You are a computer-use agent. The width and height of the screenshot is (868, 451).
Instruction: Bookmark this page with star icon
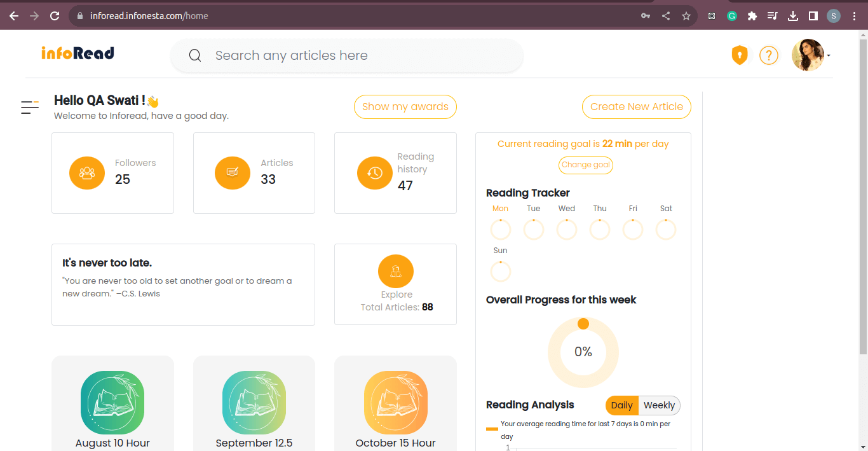[686, 16]
